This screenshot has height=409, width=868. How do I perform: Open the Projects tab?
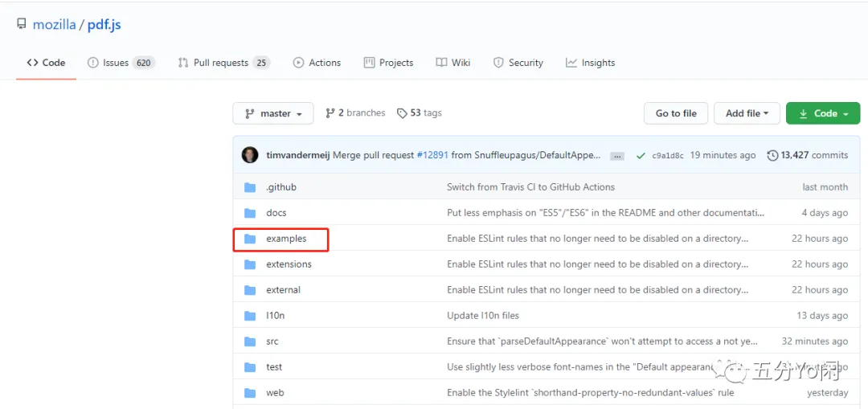click(x=389, y=63)
